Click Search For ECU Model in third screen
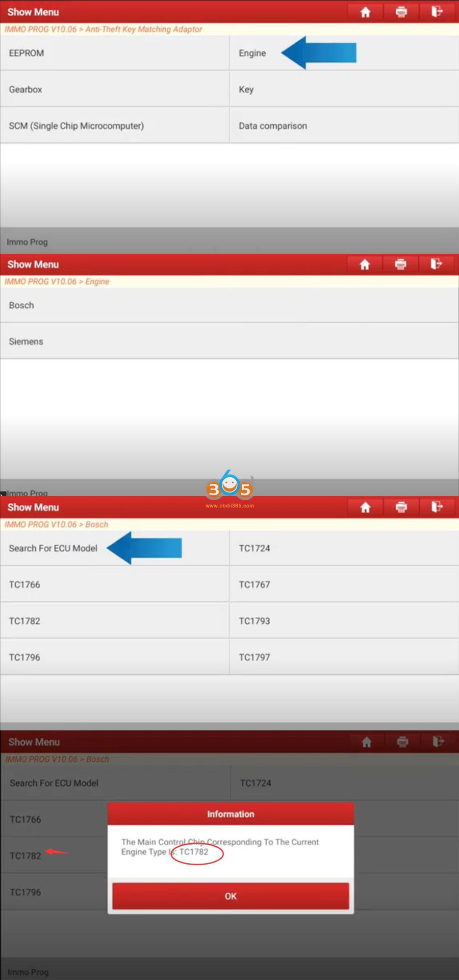Screen dimensions: 459x980 click(x=115, y=548)
